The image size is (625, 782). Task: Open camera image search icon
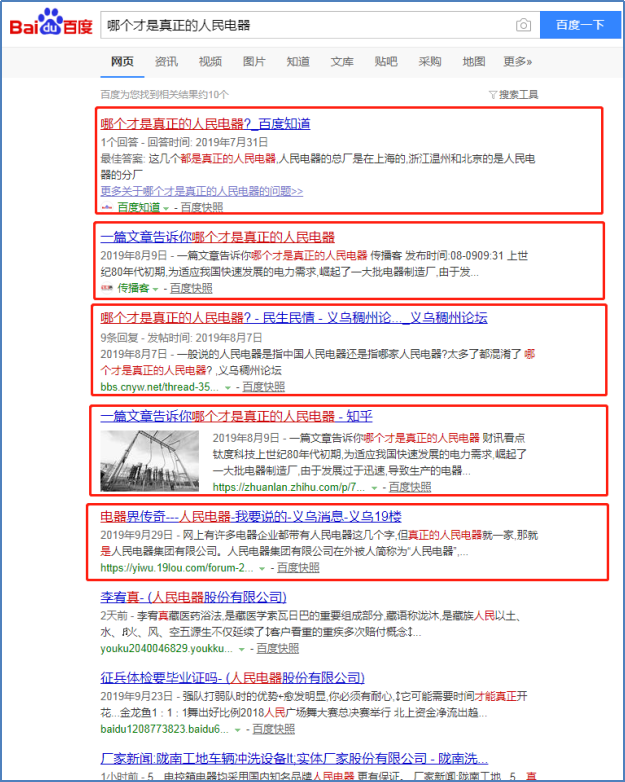click(523, 25)
